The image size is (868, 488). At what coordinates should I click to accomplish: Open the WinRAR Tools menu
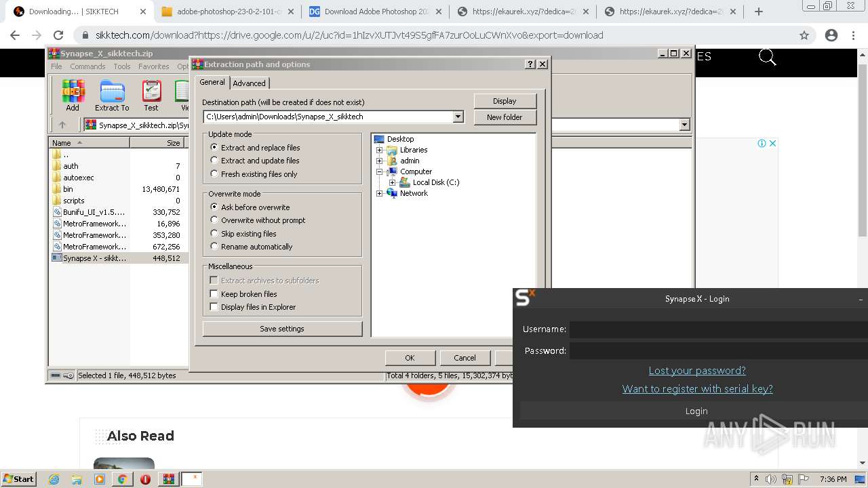[x=122, y=66]
